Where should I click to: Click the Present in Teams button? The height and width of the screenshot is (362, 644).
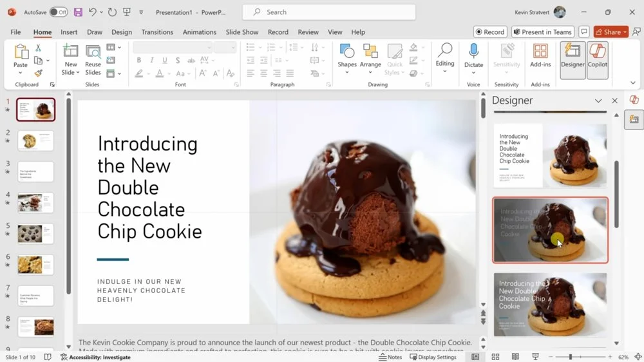542,32
